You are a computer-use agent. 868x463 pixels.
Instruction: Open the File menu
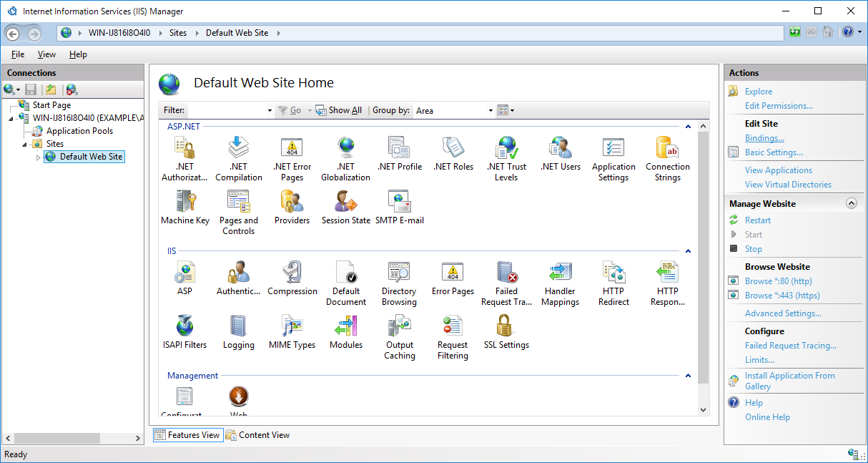[18, 54]
